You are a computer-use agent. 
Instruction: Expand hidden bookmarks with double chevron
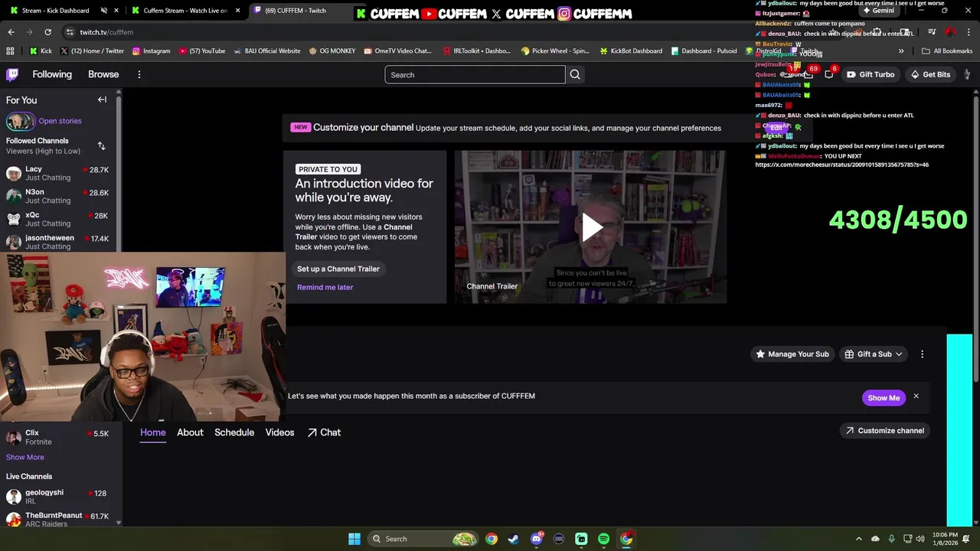[x=901, y=51]
